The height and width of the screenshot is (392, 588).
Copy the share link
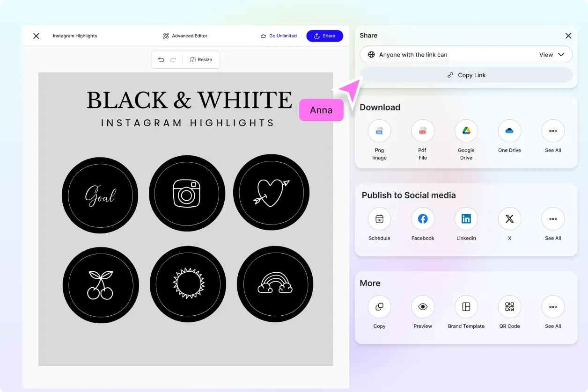pos(466,75)
